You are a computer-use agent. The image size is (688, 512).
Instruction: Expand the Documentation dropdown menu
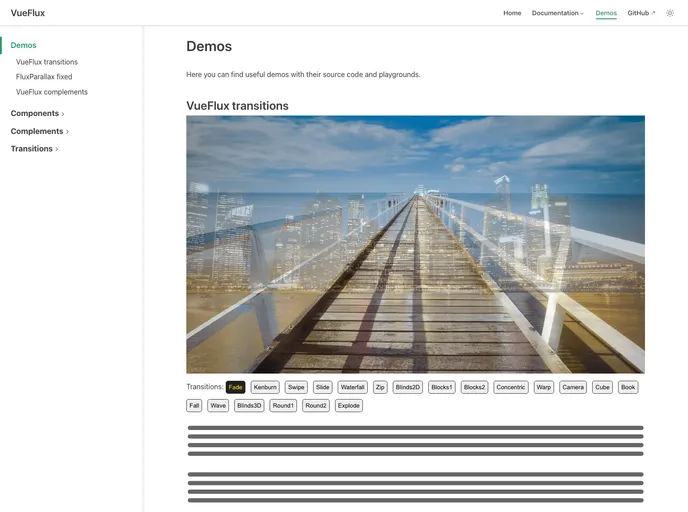click(558, 13)
